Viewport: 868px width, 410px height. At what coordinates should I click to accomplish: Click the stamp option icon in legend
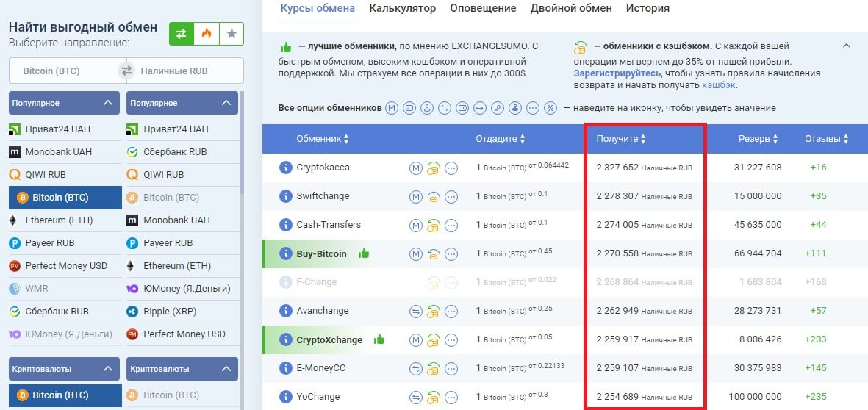[x=515, y=109]
